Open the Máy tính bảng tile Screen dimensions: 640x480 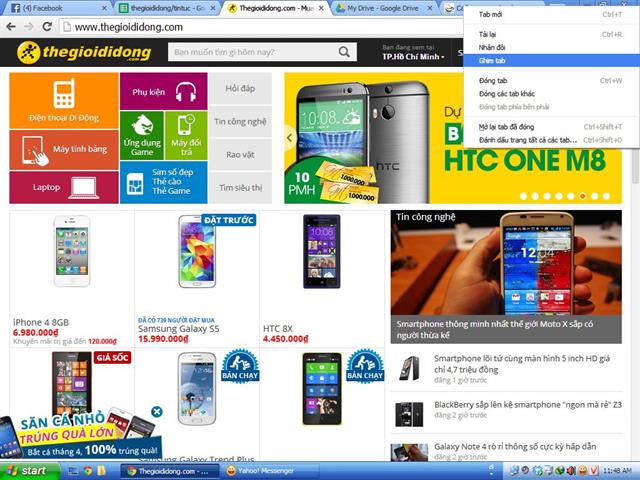point(64,150)
